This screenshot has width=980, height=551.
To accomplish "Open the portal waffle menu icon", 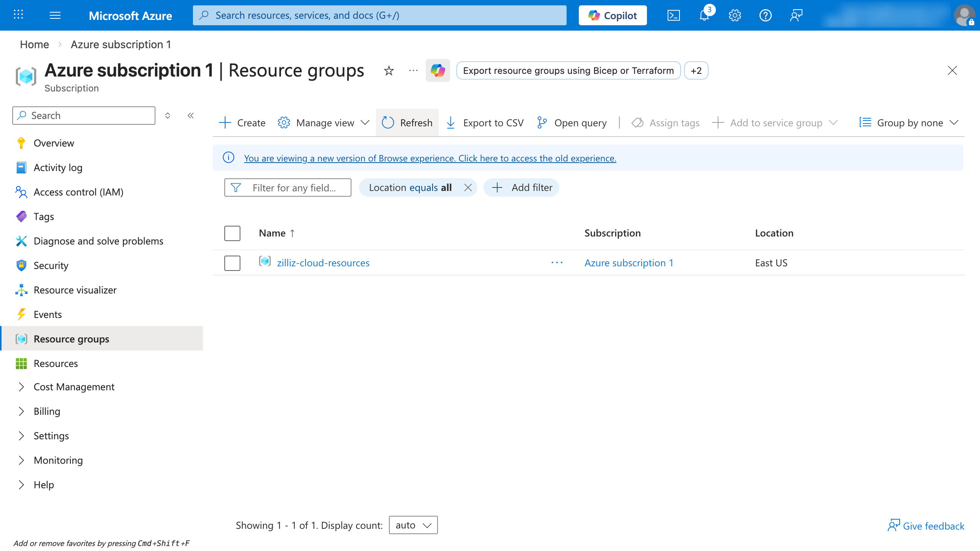I will point(18,15).
